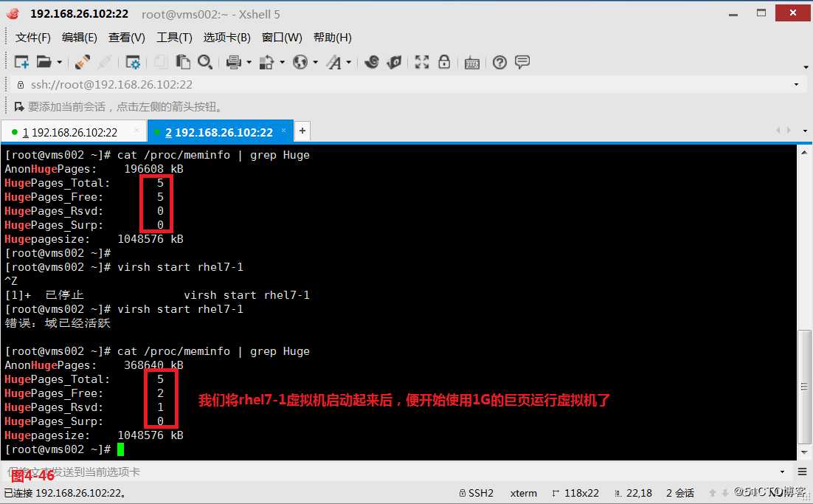Click the Color scheme icon
The height and width of the screenshot is (504, 813).
point(266,62)
